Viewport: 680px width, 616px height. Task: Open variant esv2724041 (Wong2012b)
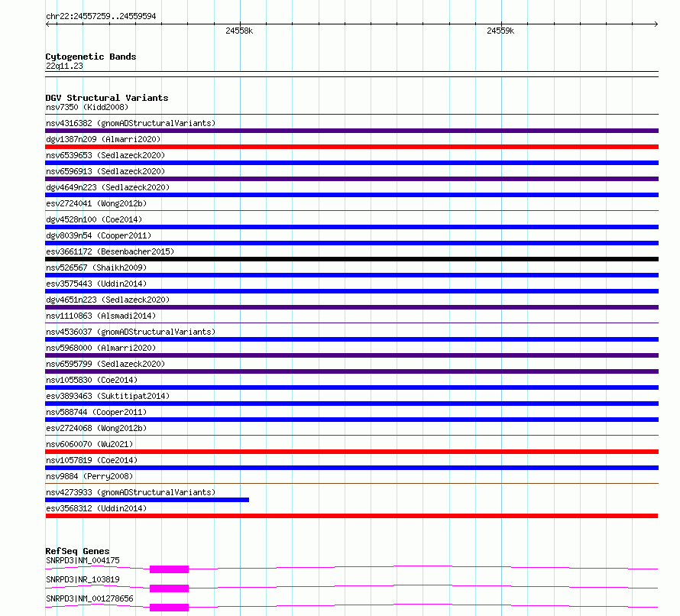coord(96,203)
